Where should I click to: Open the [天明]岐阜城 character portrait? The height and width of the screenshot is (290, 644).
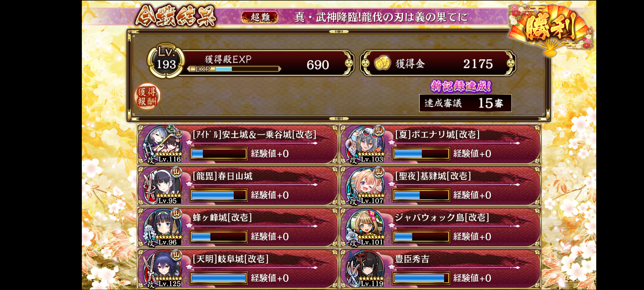[x=163, y=269]
